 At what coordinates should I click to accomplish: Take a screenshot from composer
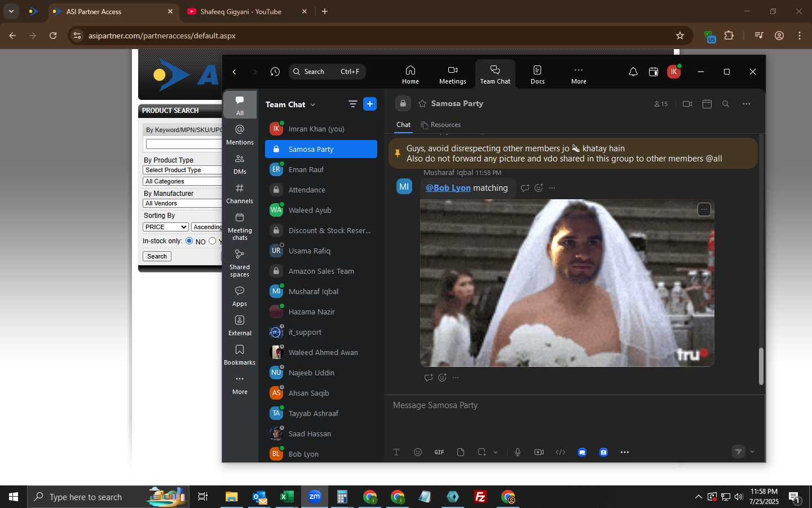tap(482, 452)
